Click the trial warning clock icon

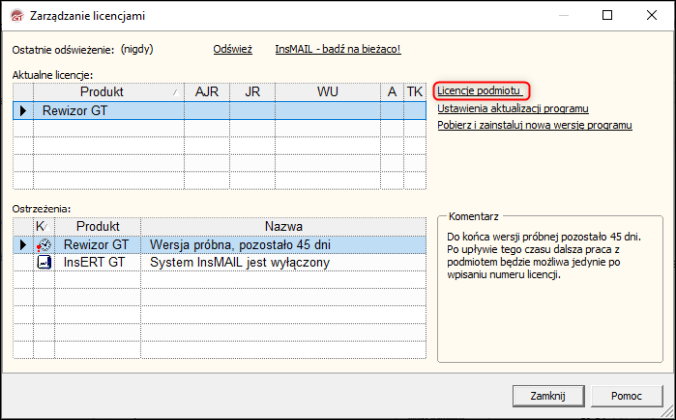(43, 244)
